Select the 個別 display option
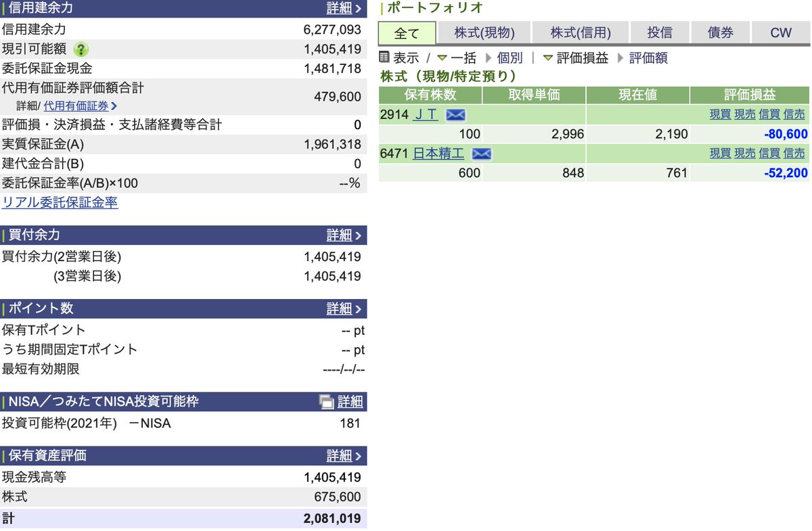This screenshot has height=531, width=812. 510,58
